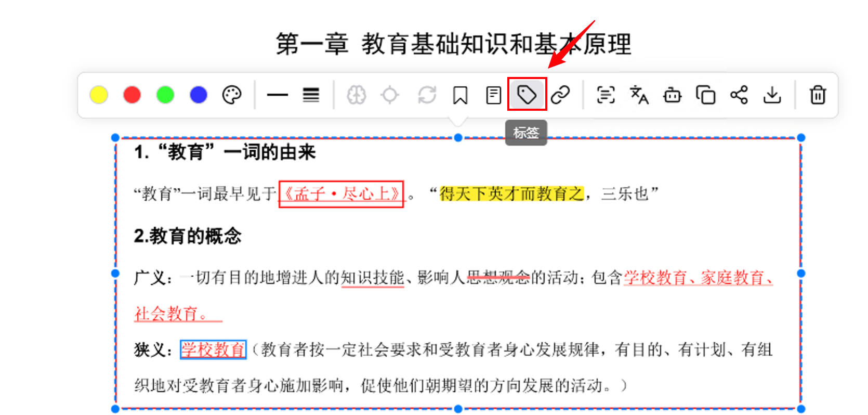This screenshot has width=868, height=415.
Task: Click the link chain icon
Action: pyautogui.click(x=560, y=95)
